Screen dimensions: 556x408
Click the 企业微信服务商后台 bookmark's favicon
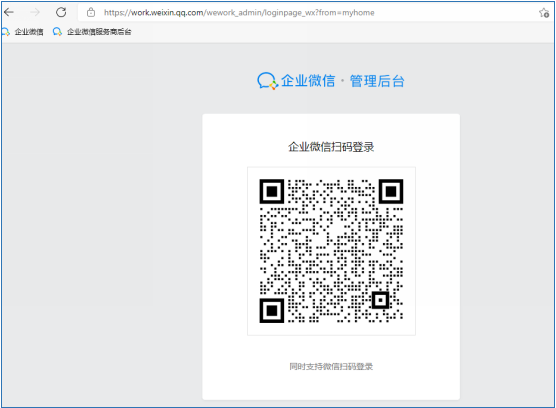[57, 32]
